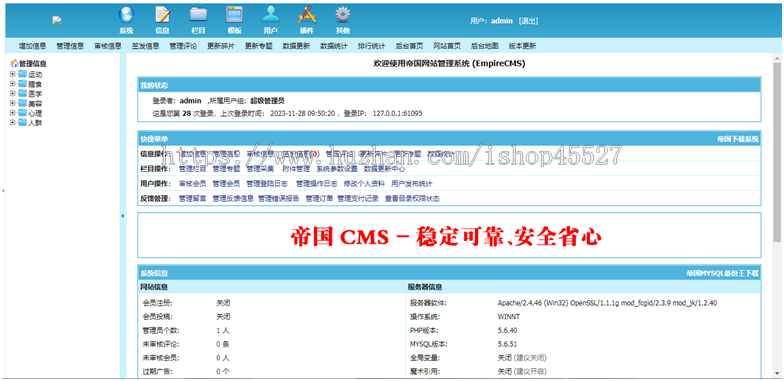Log out via the 退出 link
The height and width of the screenshot is (381, 784).
coord(528,21)
